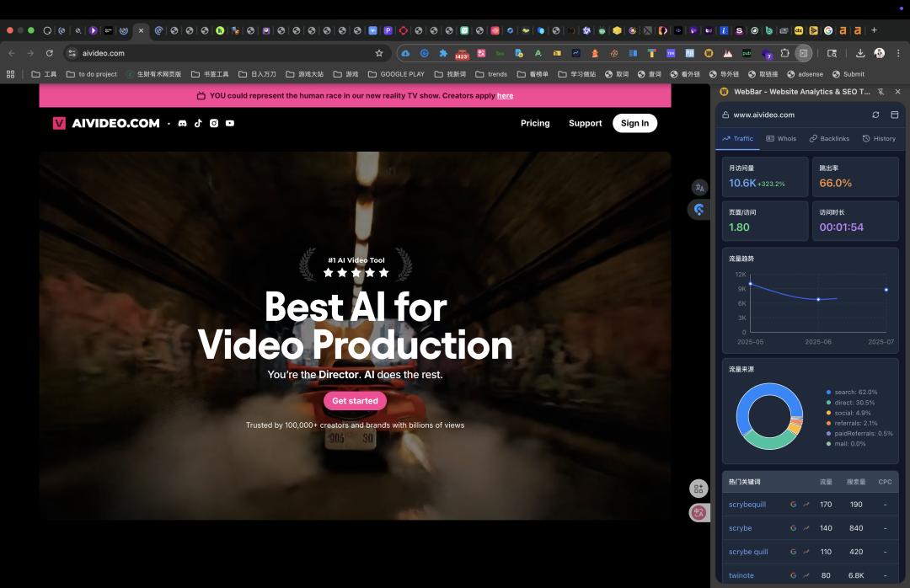
Task: Click the Get started button
Action: pyautogui.click(x=356, y=400)
